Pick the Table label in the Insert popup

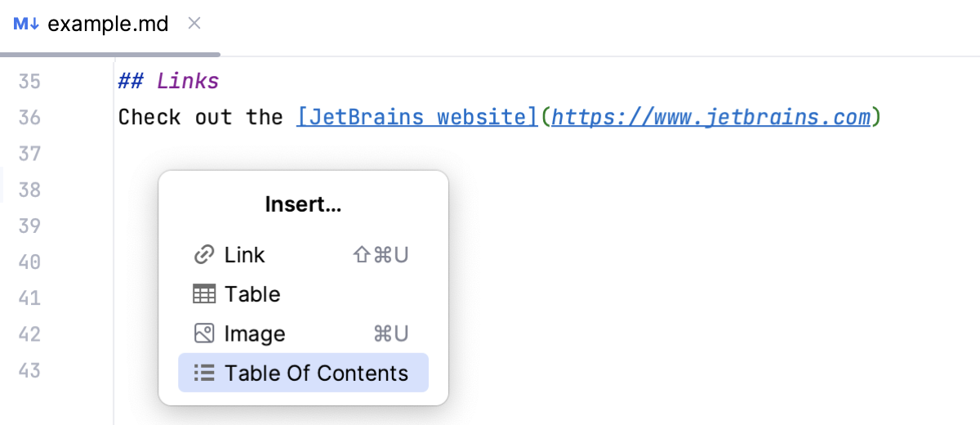pyautogui.click(x=252, y=294)
